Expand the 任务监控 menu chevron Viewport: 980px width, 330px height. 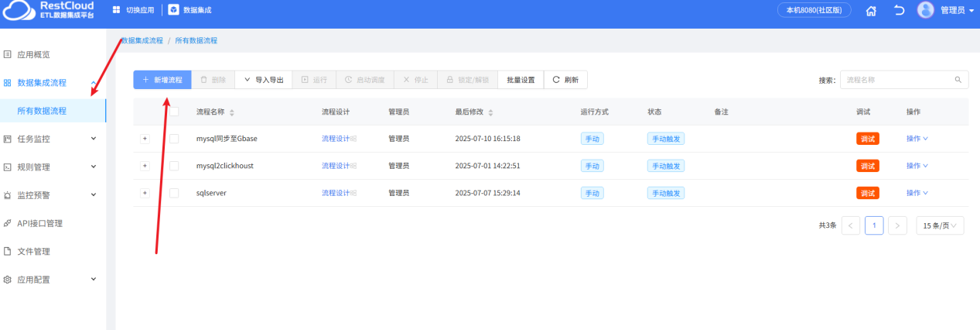coord(94,139)
